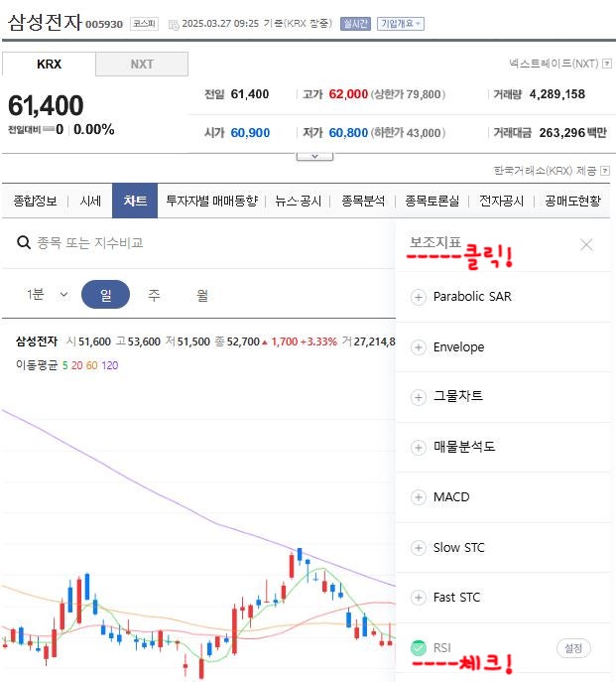Add Slow STC with its plus icon
Image resolution: width=616 pixels, height=682 pixels.
(418, 548)
